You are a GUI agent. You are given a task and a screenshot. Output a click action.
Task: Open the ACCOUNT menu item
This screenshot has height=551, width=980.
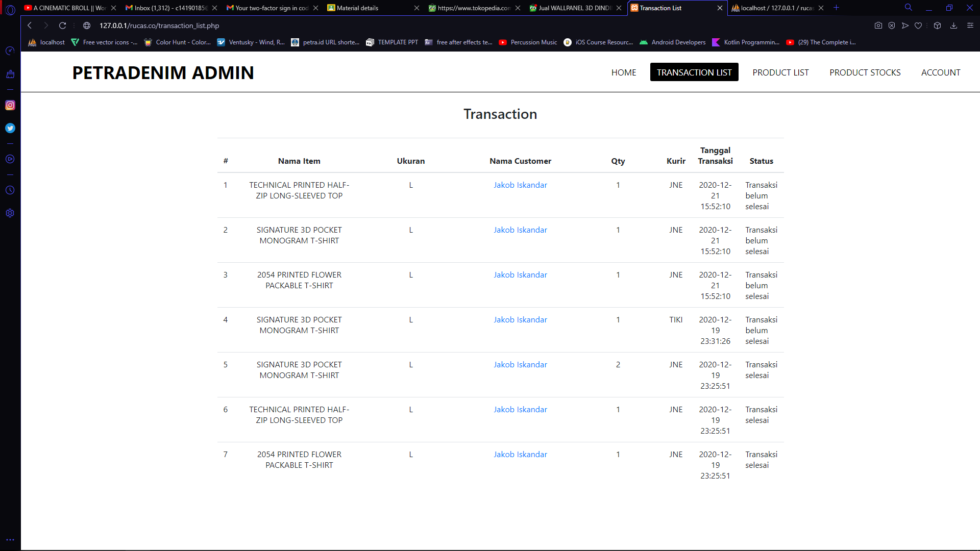click(941, 72)
